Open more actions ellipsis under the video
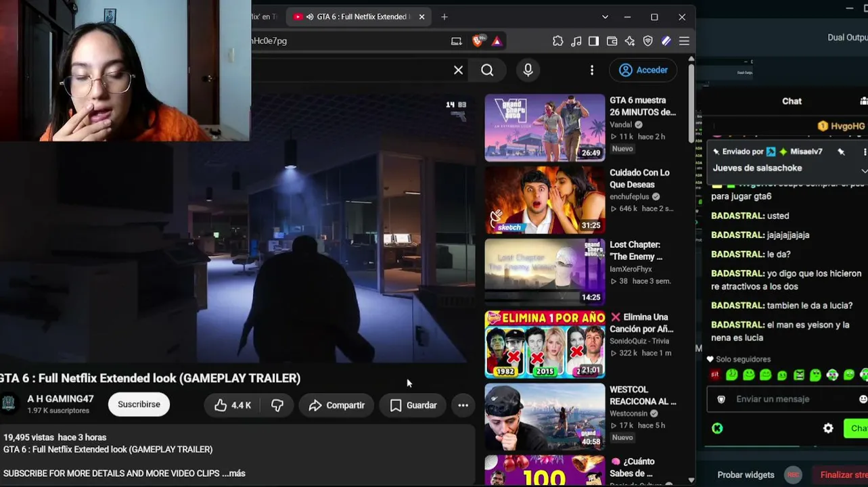This screenshot has height=487, width=868. [463, 405]
